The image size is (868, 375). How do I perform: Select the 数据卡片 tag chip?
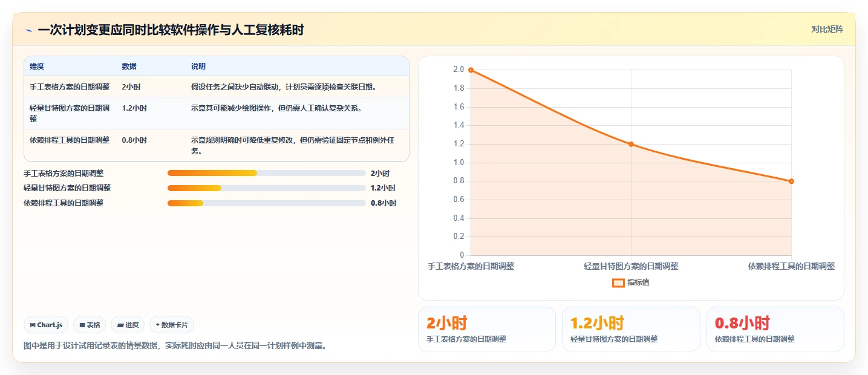(x=172, y=325)
